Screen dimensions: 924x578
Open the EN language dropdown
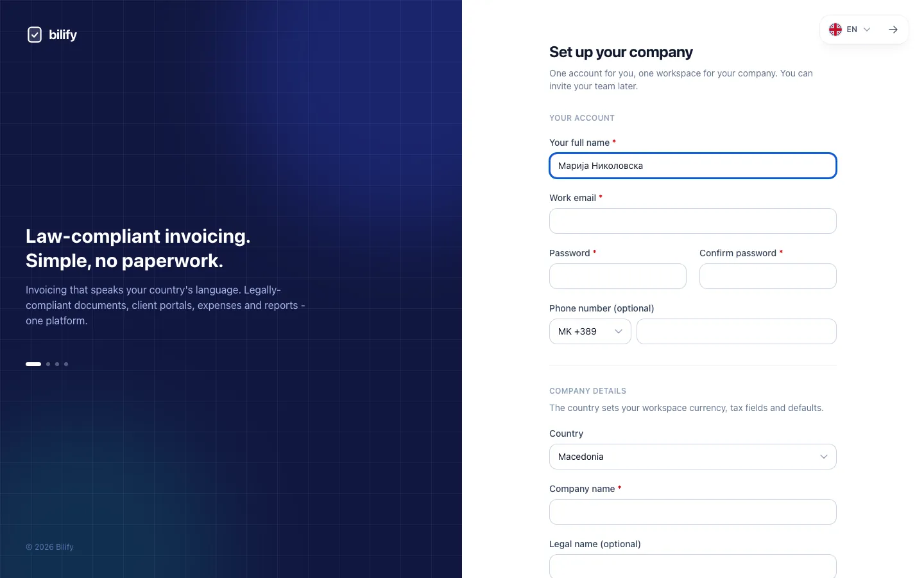point(850,30)
